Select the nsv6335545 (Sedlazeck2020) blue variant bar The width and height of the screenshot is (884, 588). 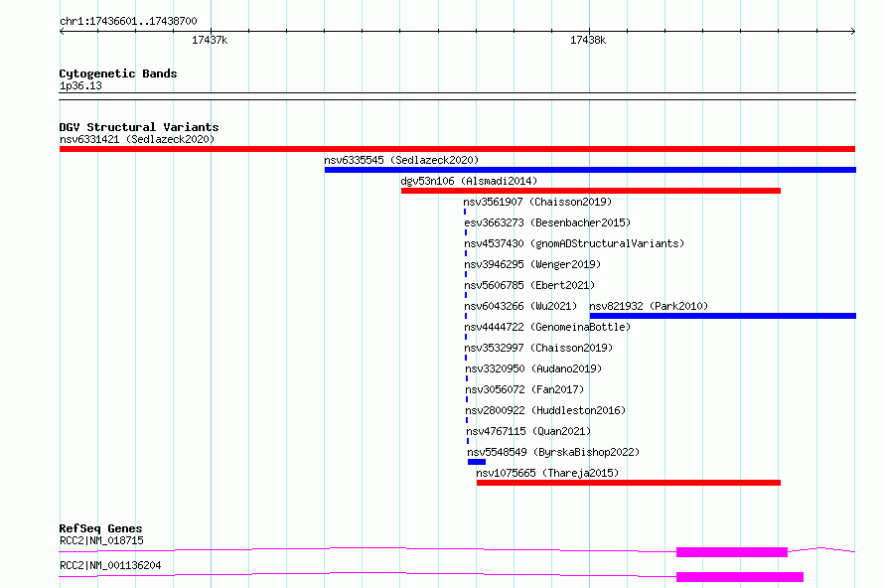pos(590,170)
